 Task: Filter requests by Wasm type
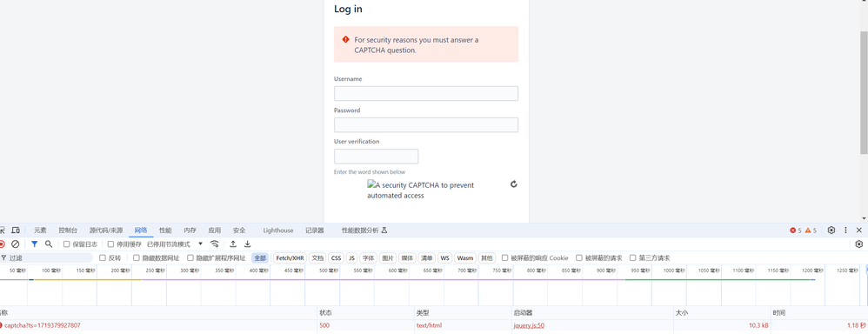pos(465,258)
